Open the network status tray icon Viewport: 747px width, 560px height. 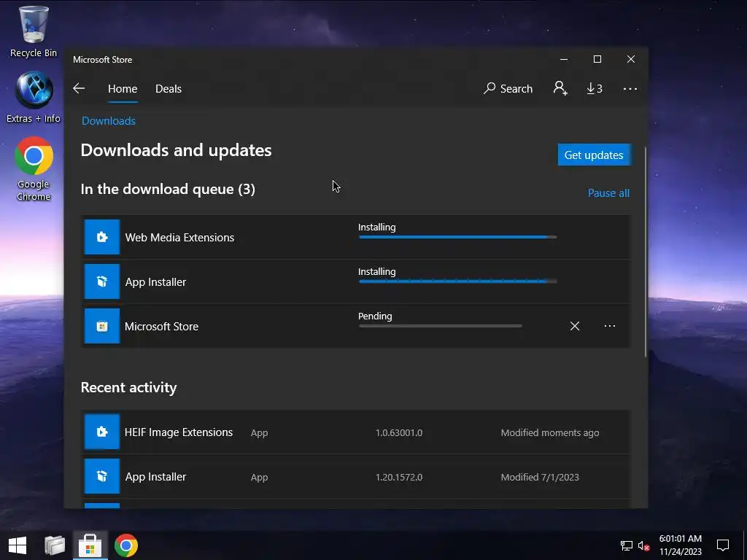point(626,545)
